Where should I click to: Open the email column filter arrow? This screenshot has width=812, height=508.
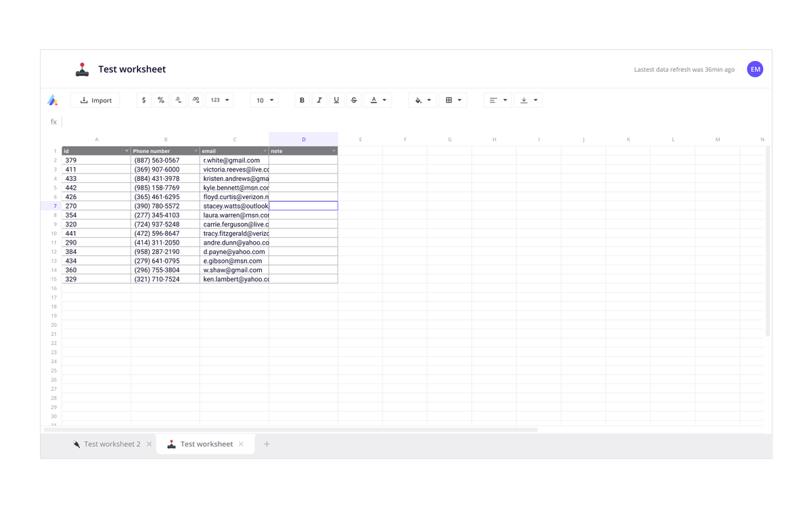tap(264, 150)
